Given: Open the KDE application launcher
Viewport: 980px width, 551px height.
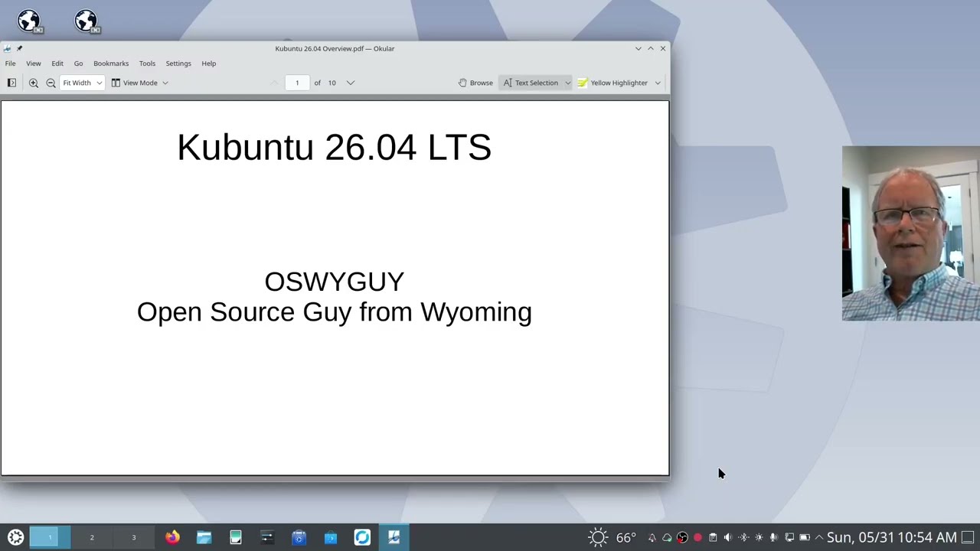Looking at the screenshot, I should coord(15,537).
